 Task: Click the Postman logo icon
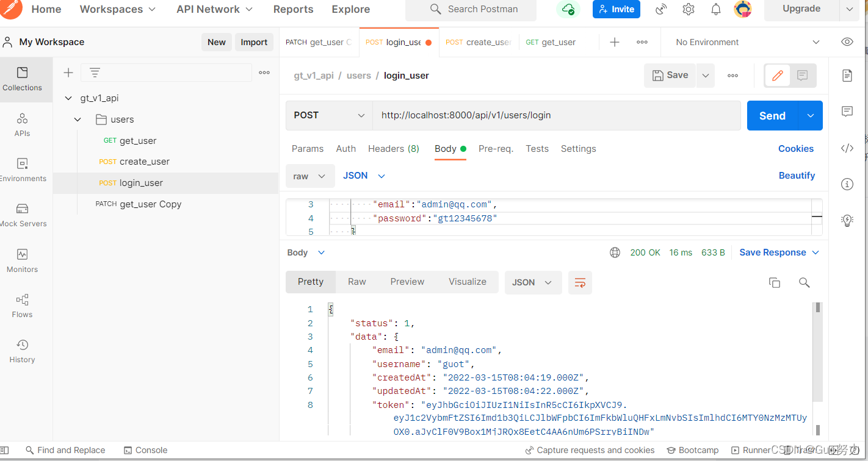[11, 7]
